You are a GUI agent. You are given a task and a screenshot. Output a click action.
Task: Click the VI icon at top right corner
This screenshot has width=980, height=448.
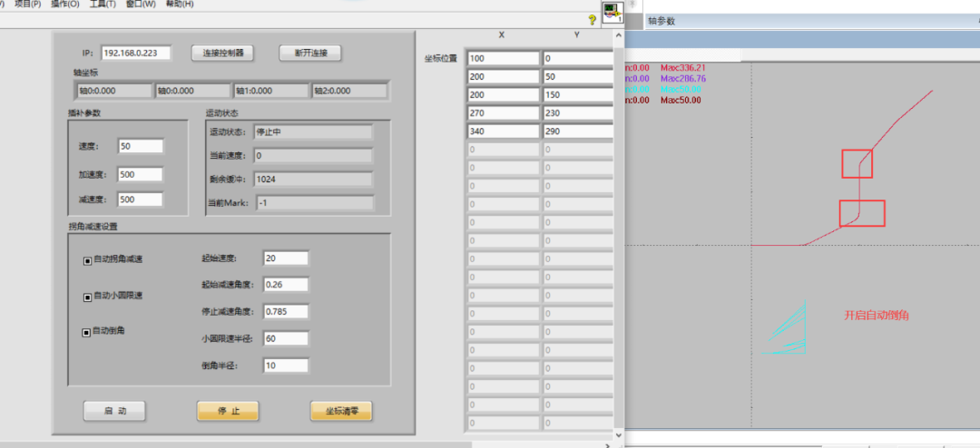coord(612,13)
